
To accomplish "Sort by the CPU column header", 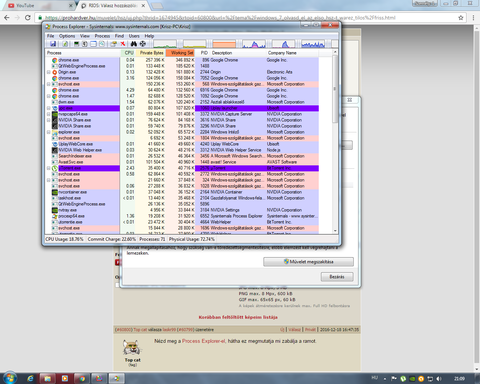I will 129,53.
